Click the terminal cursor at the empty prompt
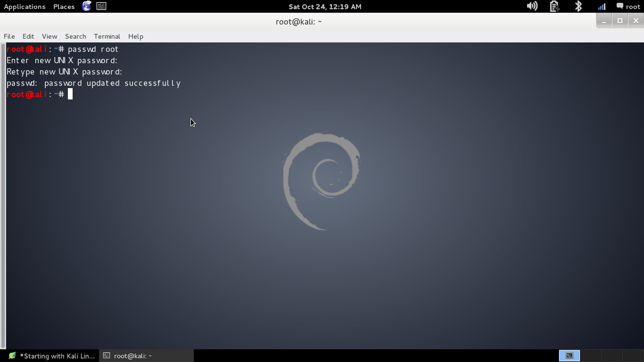This screenshot has width=644, height=362. pos(70,94)
